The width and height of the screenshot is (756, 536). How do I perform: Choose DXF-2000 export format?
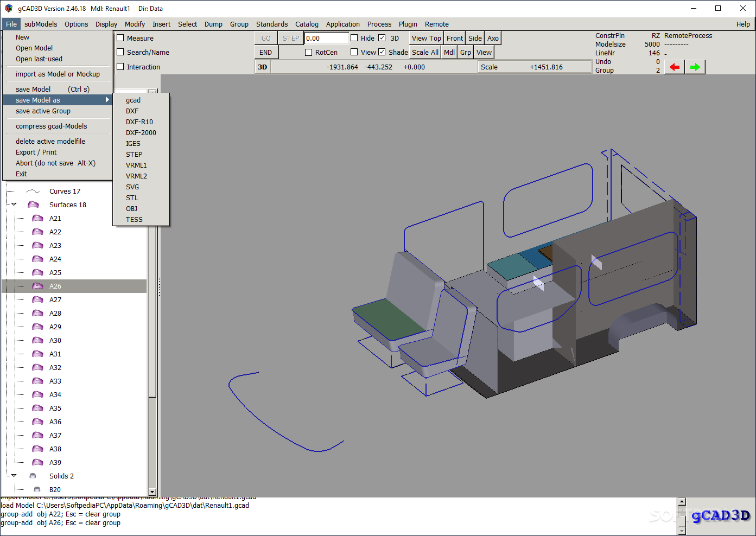[x=141, y=132]
